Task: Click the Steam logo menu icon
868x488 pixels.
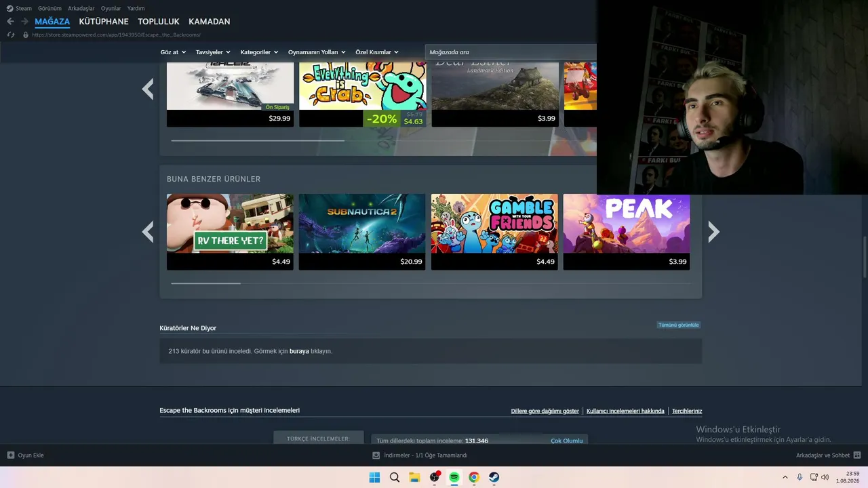Action: [9, 8]
